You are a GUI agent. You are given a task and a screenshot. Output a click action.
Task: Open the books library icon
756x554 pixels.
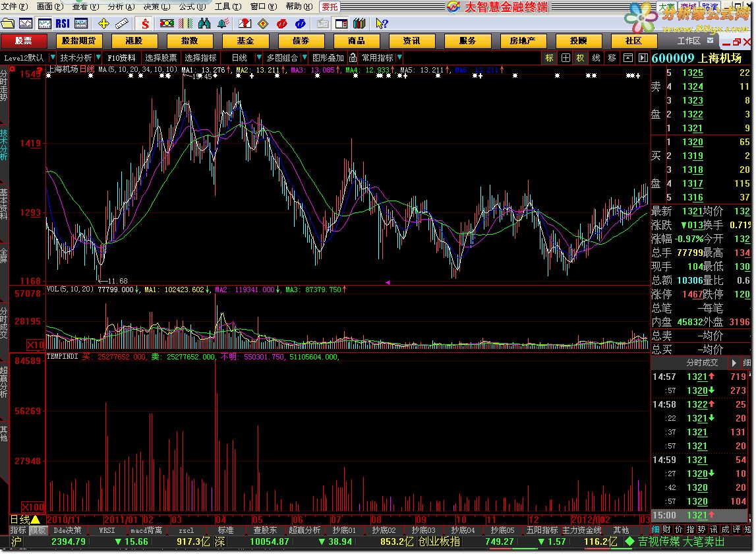coord(359,23)
